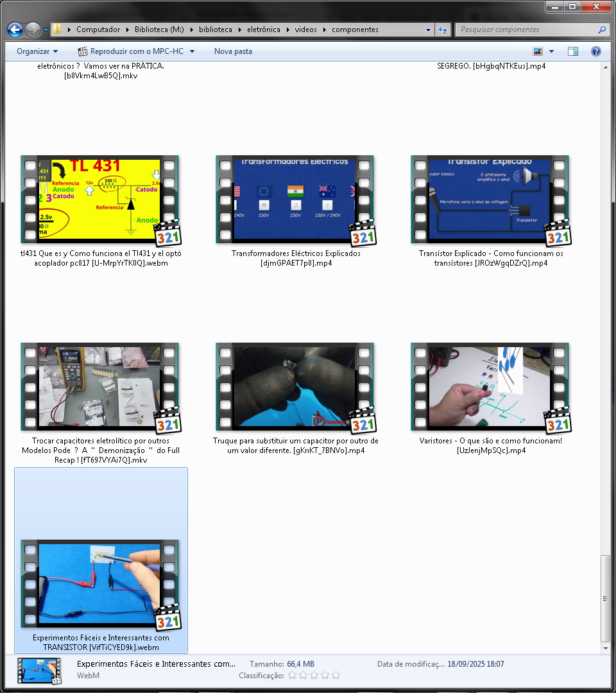The width and height of the screenshot is (616, 693).
Task: Click file name Transístor Explicado - Como funcionam
Action: coord(491,258)
